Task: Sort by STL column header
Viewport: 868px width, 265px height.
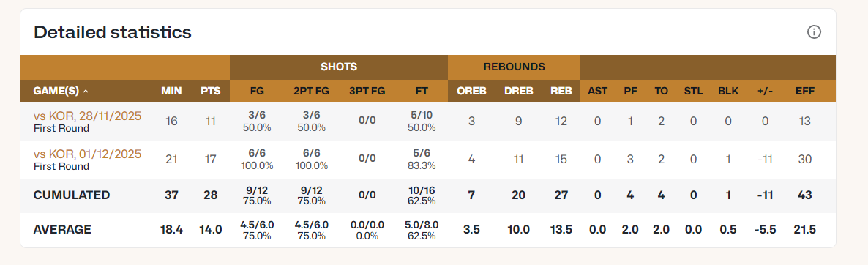Action: [x=693, y=91]
